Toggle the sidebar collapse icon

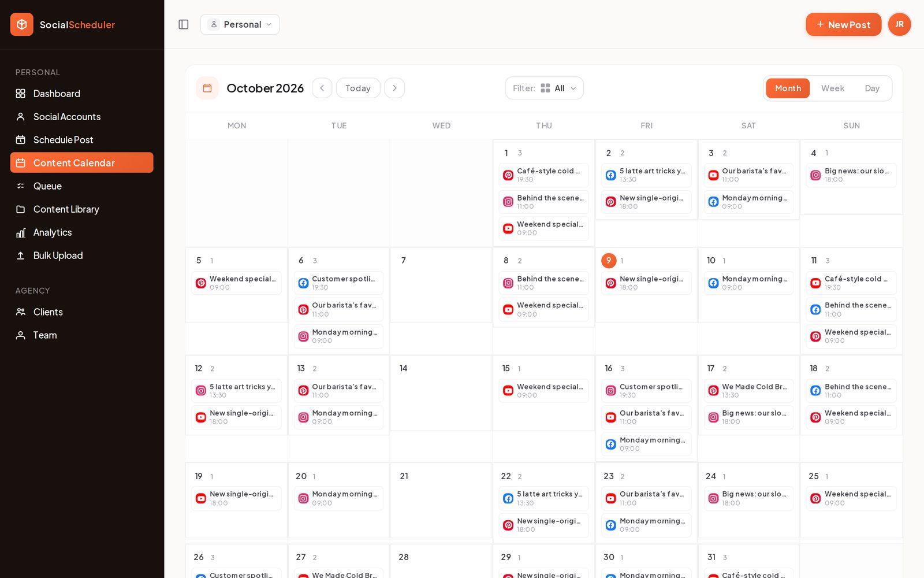pyautogui.click(x=184, y=24)
